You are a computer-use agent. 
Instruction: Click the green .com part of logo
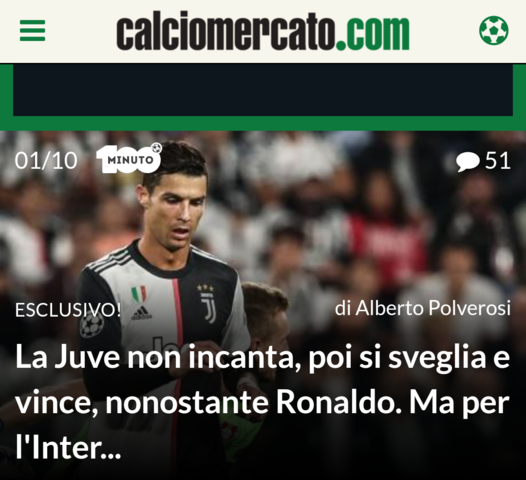[372, 33]
